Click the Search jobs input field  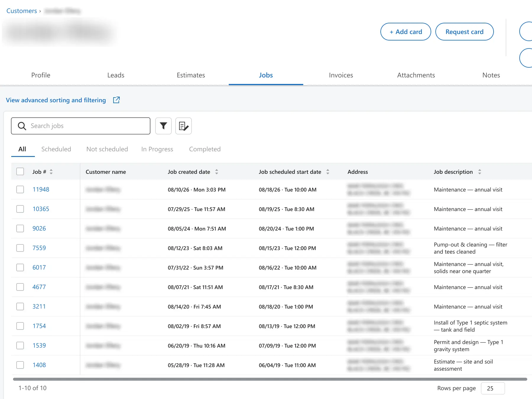(x=81, y=126)
